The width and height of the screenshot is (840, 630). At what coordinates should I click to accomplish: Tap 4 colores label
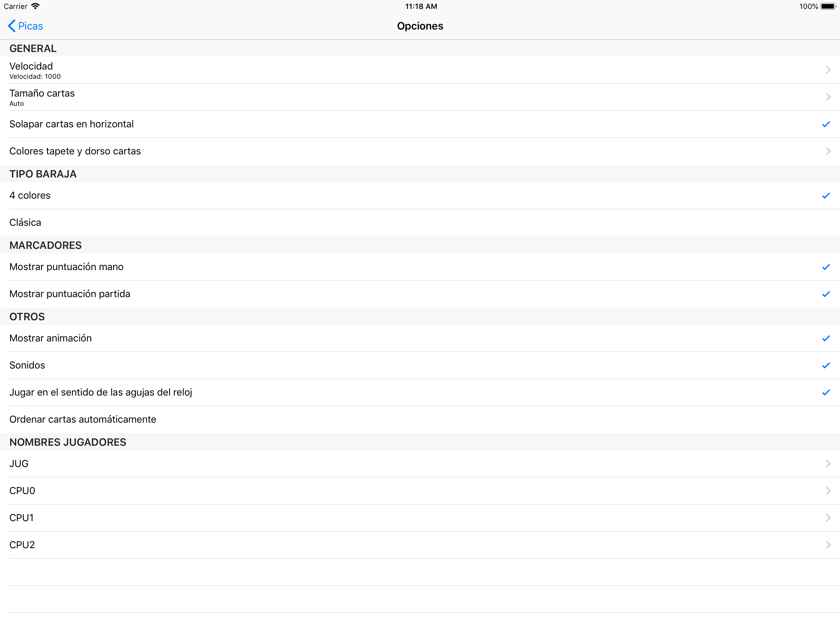coord(30,195)
